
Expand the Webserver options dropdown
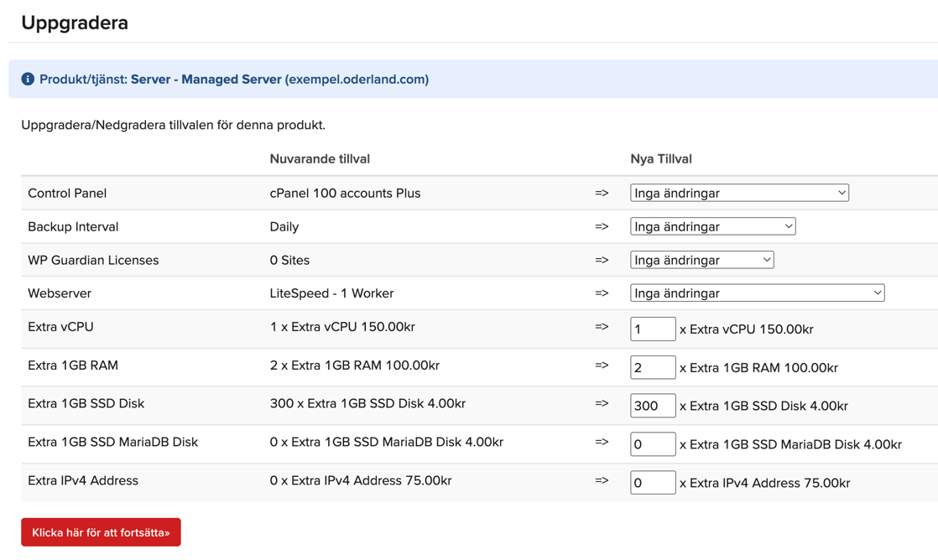(x=757, y=293)
